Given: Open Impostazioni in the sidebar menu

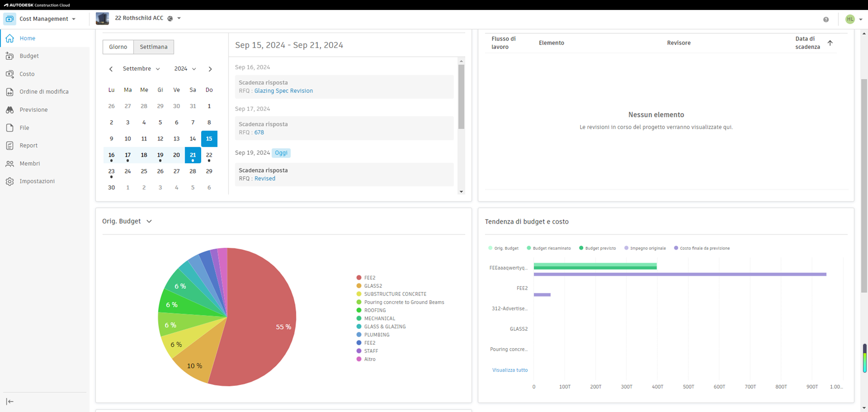Looking at the screenshot, I should coord(37,182).
